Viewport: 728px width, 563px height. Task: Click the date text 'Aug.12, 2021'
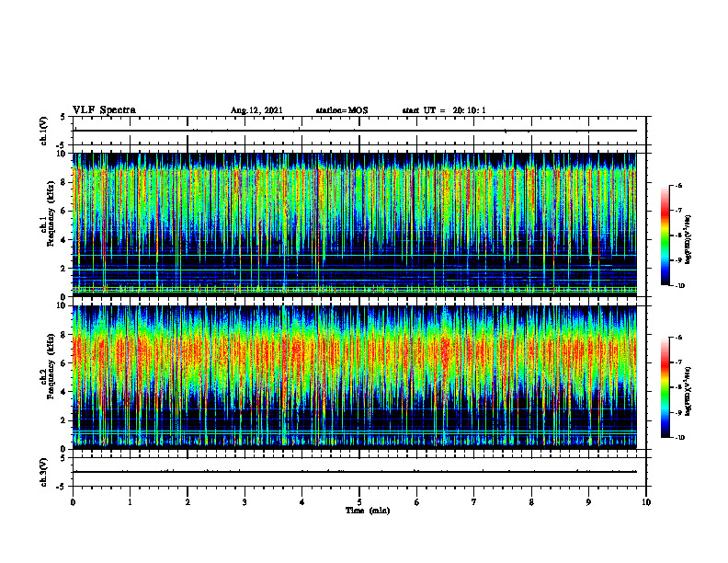tap(256, 110)
